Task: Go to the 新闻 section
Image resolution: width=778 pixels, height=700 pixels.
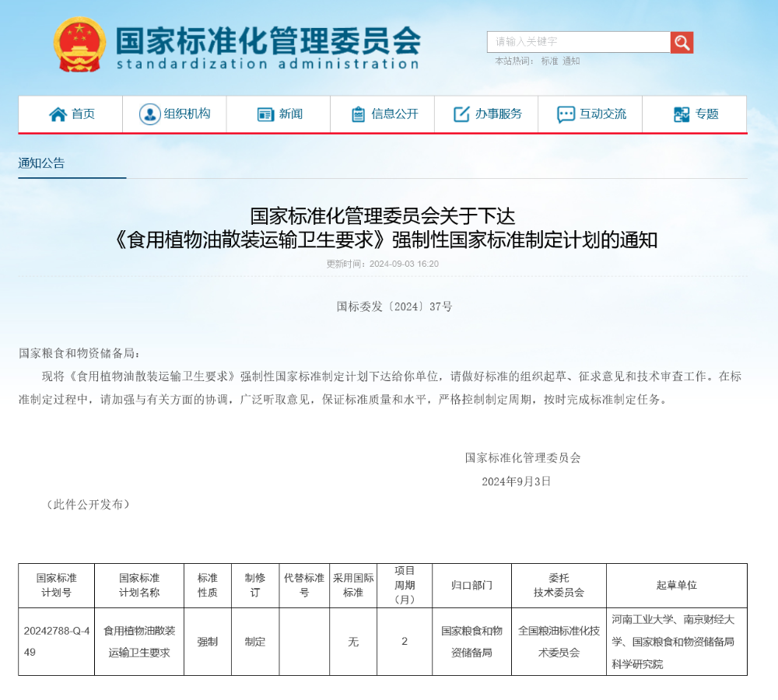Action: [279, 114]
